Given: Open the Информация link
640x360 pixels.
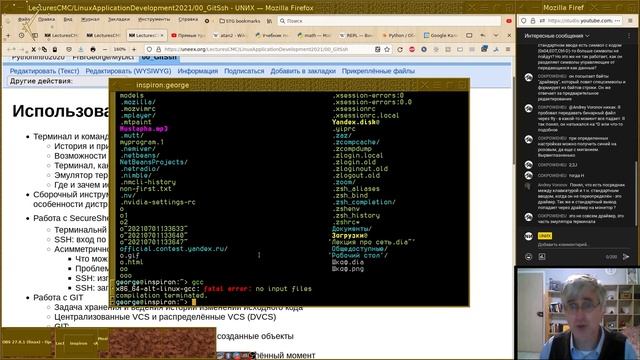Looking at the screenshot, I should pos(198,71).
